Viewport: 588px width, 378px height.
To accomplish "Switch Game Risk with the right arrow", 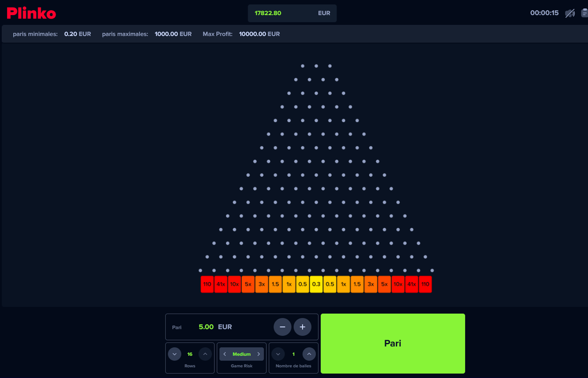I will click(259, 354).
